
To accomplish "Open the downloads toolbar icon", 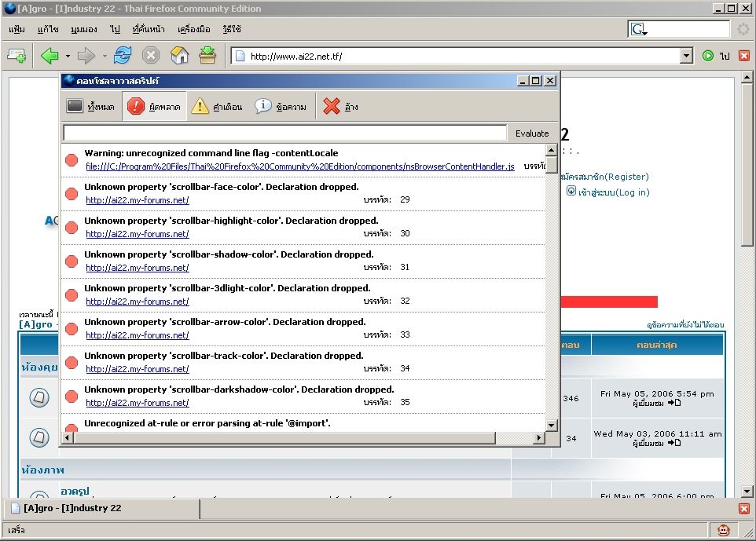I will (x=207, y=56).
